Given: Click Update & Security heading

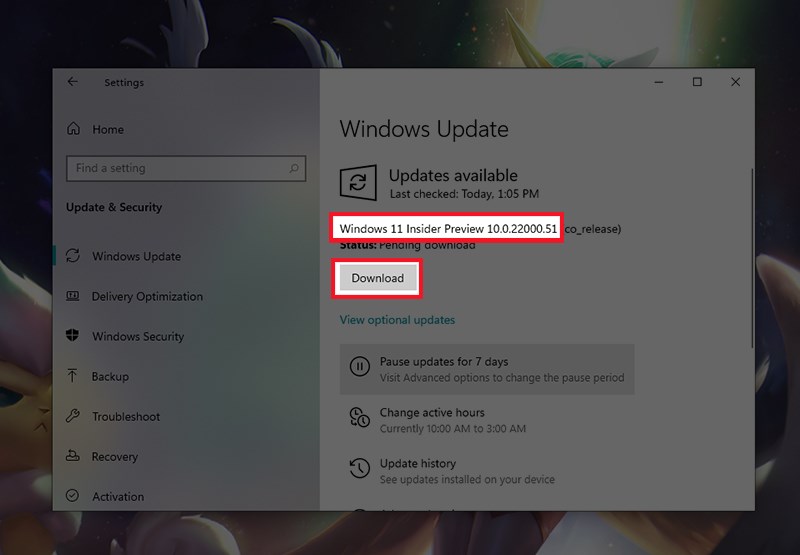Looking at the screenshot, I should [114, 207].
